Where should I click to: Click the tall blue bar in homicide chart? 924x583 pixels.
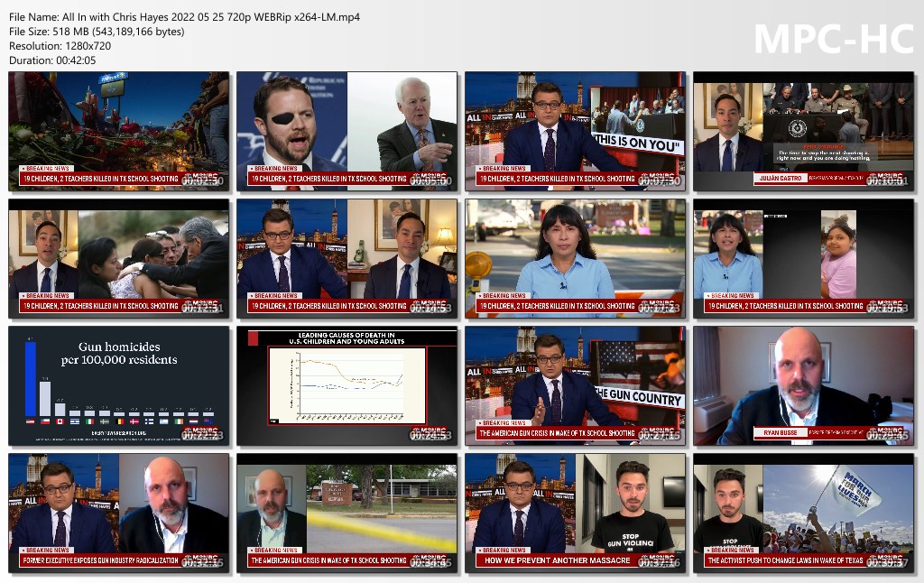(x=30, y=378)
